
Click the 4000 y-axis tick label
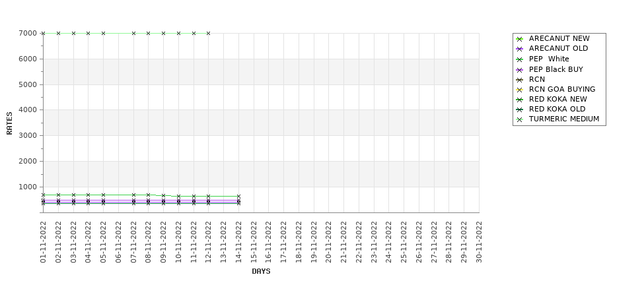click(x=28, y=110)
